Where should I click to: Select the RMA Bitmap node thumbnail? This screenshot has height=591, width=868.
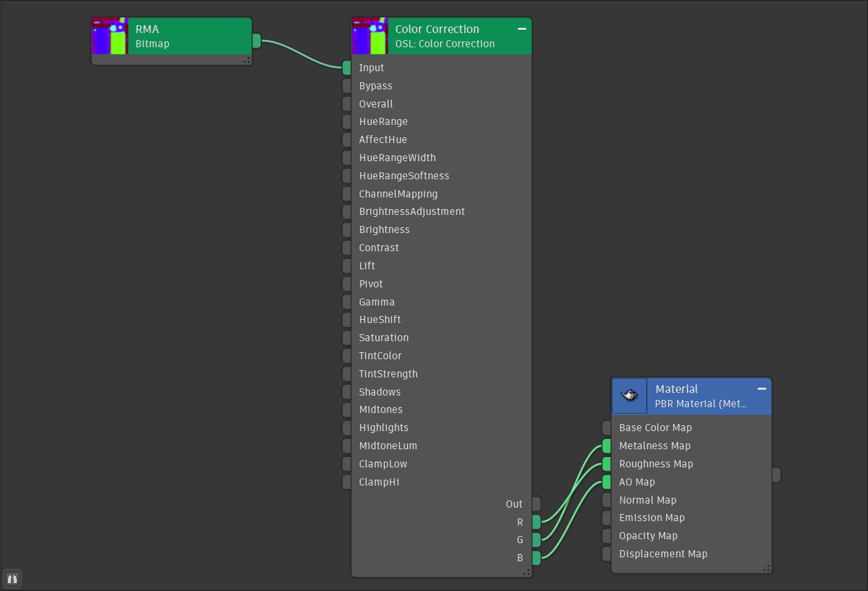110,36
